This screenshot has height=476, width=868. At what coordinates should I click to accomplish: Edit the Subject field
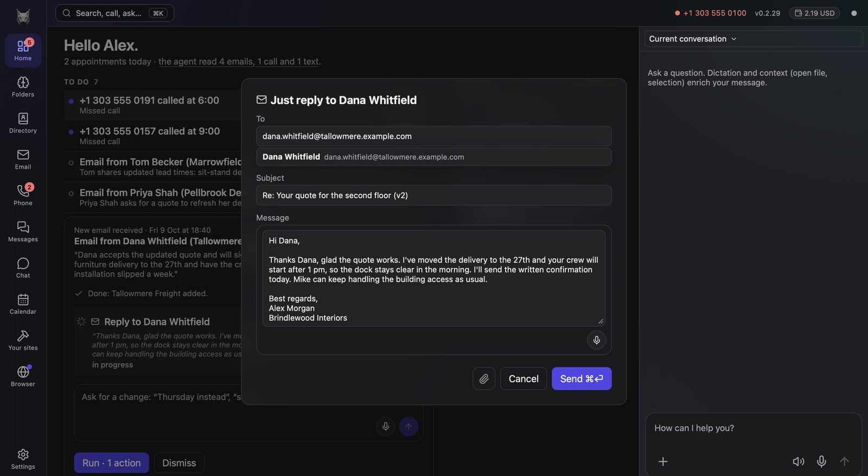433,195
